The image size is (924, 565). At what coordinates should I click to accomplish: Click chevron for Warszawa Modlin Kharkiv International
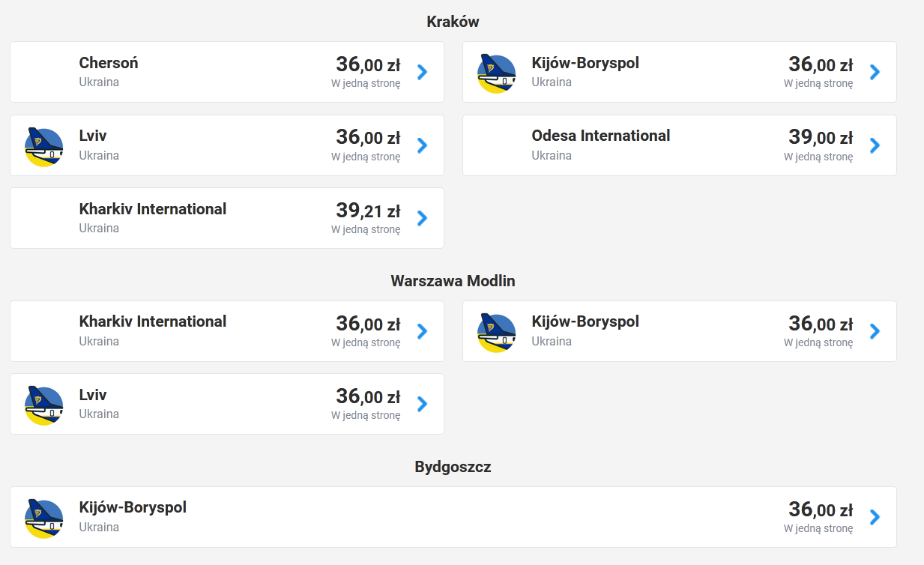pyautogui.click(x=422, y=331)
